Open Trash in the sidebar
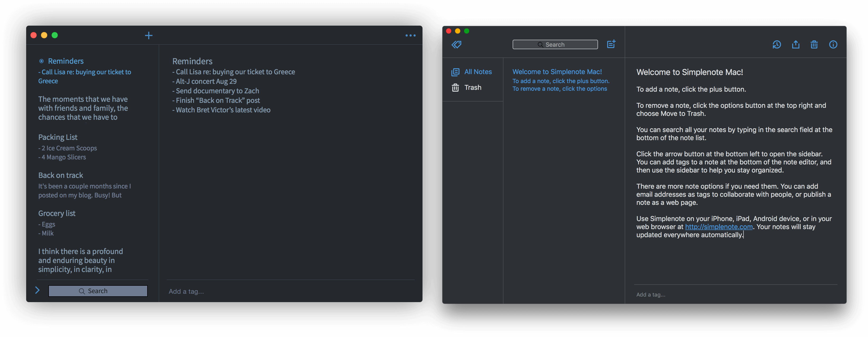This screenshot has height=337, width=868. tap(472, 88)
